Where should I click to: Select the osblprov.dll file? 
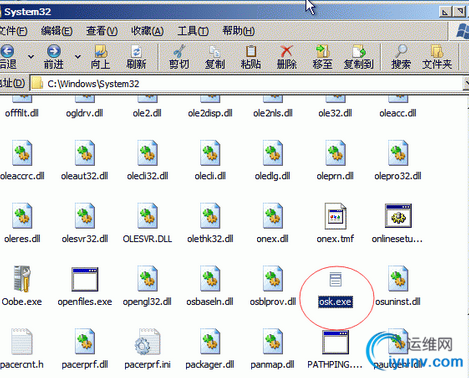[x=273, y=286]
